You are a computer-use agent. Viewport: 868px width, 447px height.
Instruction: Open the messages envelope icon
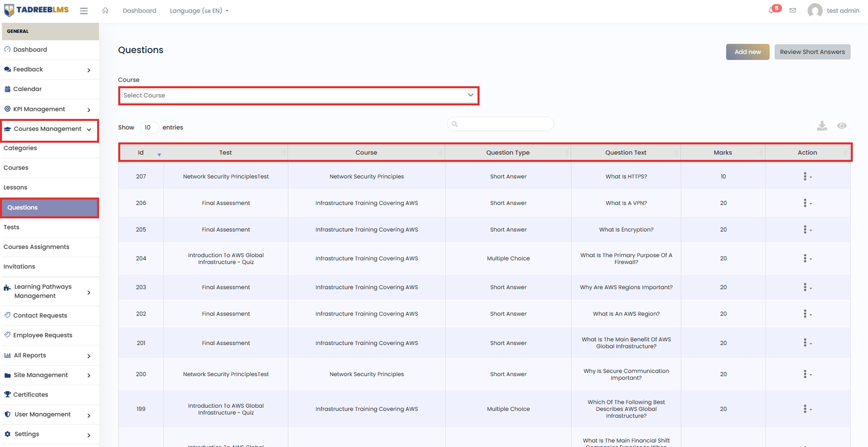pos(793,10)
